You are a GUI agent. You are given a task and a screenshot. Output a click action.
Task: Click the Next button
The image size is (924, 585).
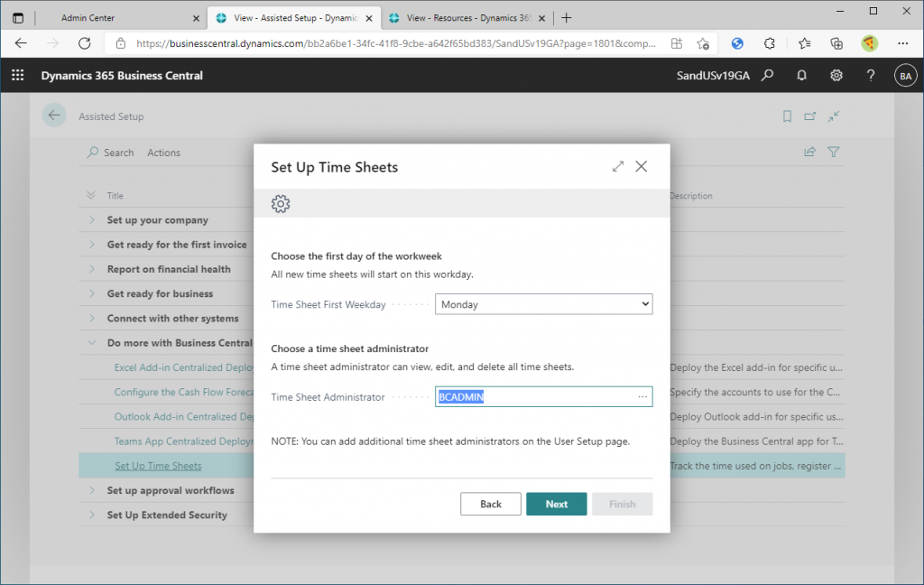556,505
